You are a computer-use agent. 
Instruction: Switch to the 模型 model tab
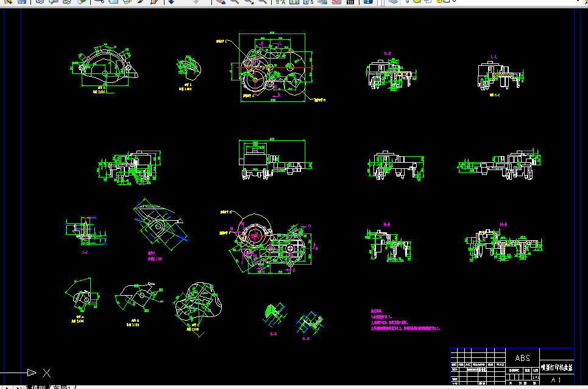(x=38, y=387)
